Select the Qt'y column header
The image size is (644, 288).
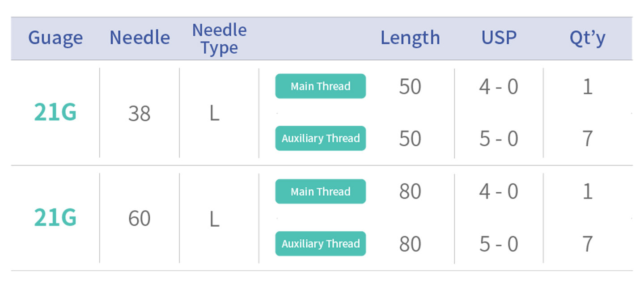[587, 38]
